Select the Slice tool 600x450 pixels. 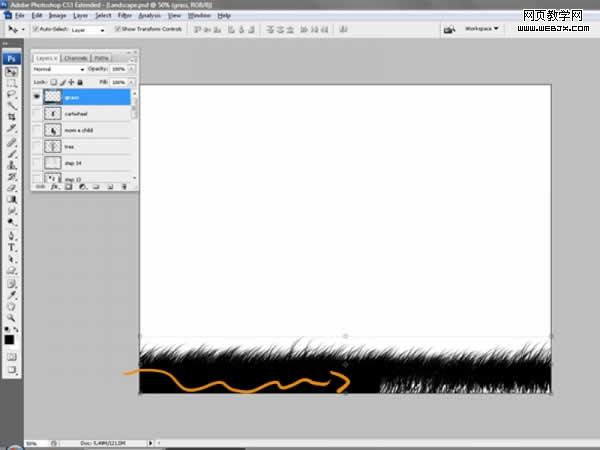tap(11, 128)
